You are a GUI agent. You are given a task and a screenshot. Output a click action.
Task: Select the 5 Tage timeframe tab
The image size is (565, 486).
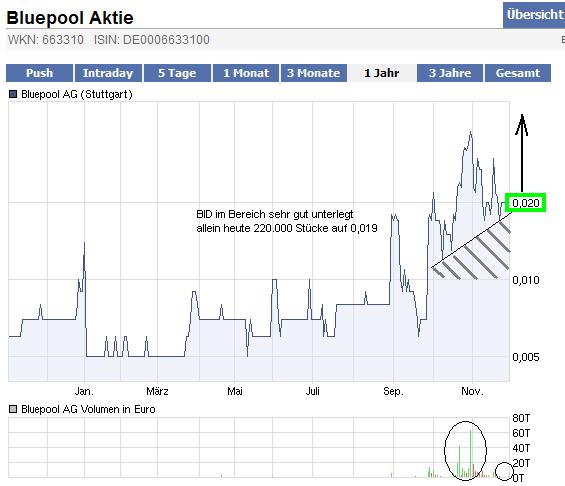tap(177, 73)
